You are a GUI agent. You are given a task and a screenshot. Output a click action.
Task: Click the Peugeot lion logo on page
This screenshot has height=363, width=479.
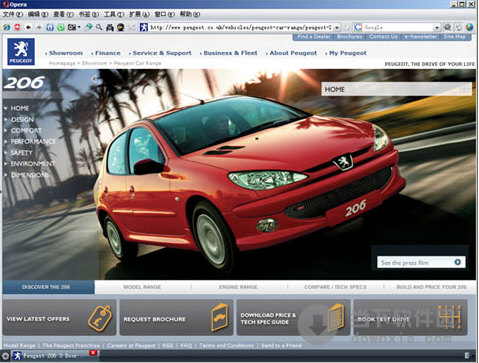click(21, 52)
